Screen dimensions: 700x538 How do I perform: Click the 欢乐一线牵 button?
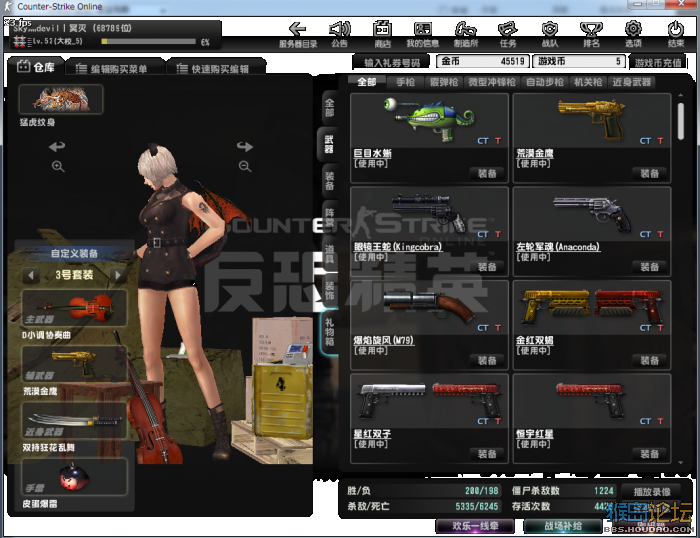coord(475,526)
